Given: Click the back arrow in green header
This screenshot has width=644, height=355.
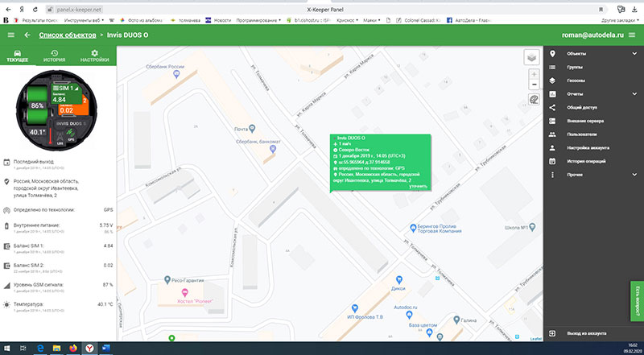Looking at the screenshot, I should pyautogui.click(x=27, y=35).
